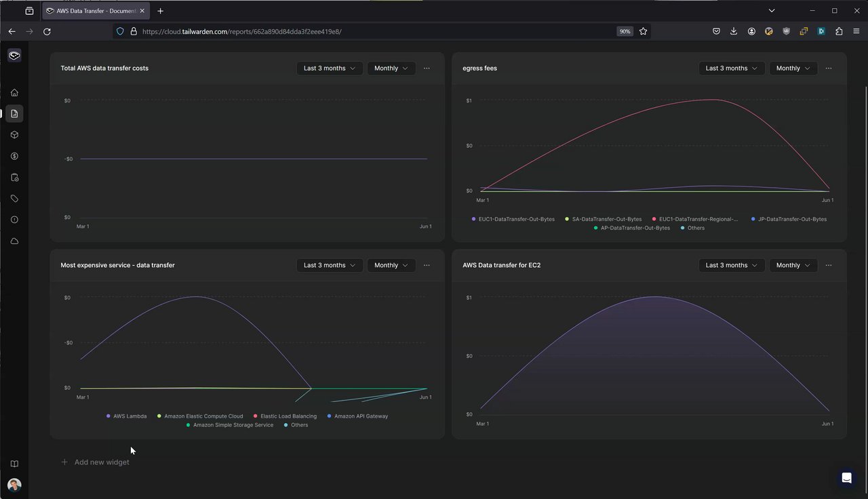Image resolution: width=868 pixels, height=499 pixels.
Task: Open the user profile avatar
Action: 14,485
